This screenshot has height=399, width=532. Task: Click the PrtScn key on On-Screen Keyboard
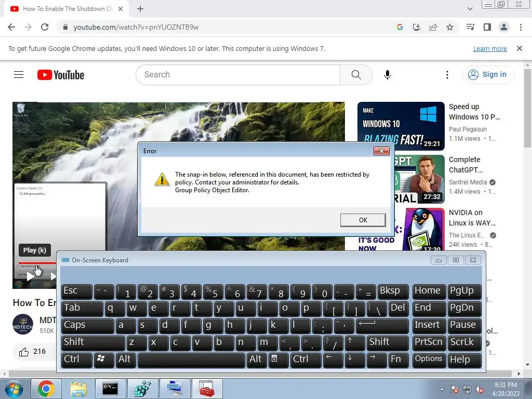(429, 343)
